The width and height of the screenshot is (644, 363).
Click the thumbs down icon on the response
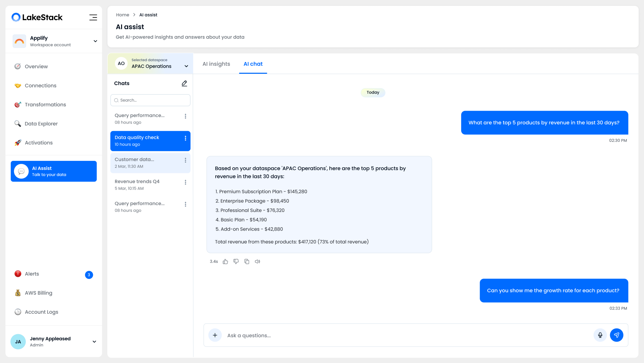pos(236,261)
